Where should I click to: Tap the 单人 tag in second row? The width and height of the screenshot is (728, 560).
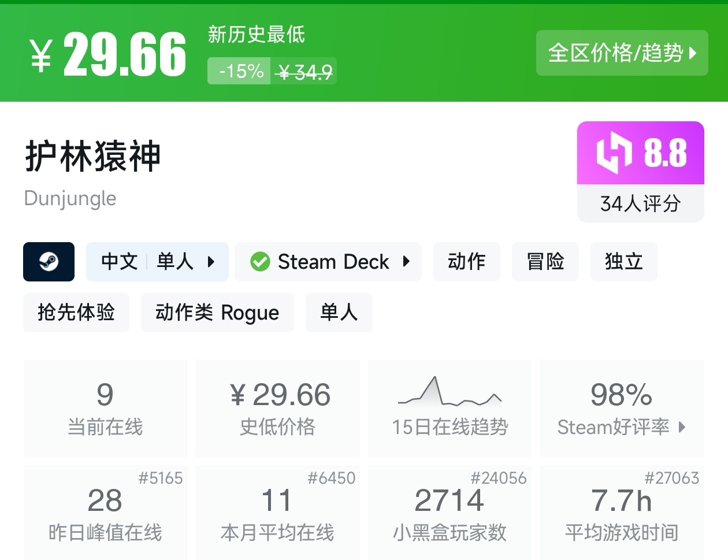click(339, 313)
